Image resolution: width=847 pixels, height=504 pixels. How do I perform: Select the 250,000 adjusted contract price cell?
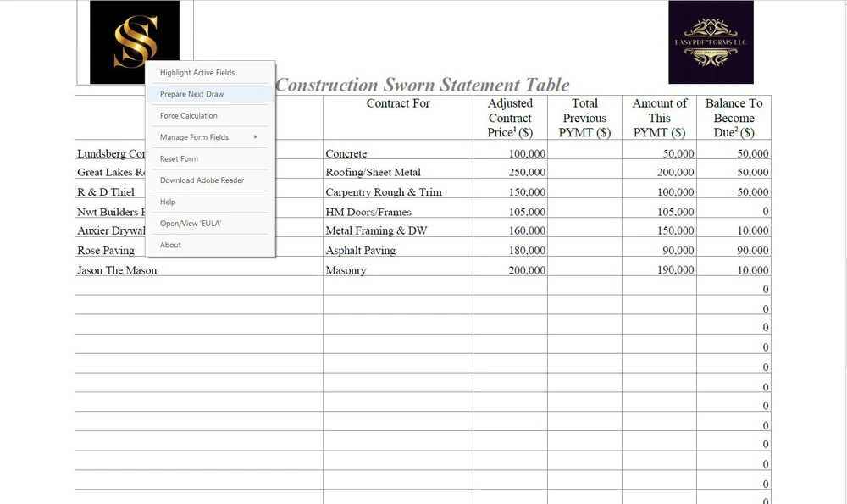click(509, 172)
